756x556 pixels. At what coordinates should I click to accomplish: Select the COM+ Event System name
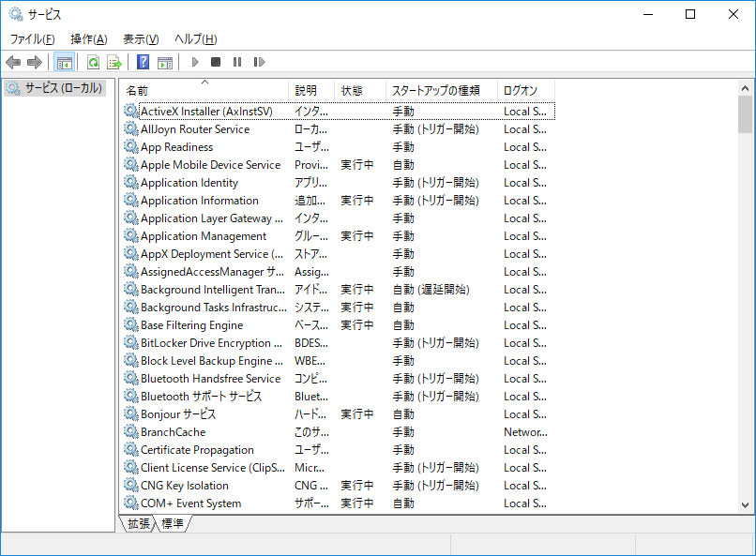(x=190, y=503)
